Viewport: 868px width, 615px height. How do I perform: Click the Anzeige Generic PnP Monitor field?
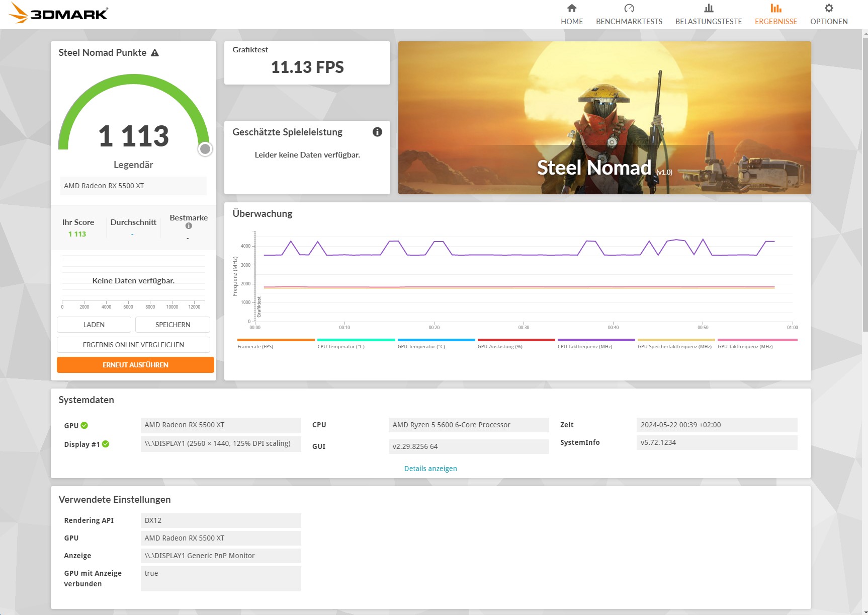tap(221, 556)
